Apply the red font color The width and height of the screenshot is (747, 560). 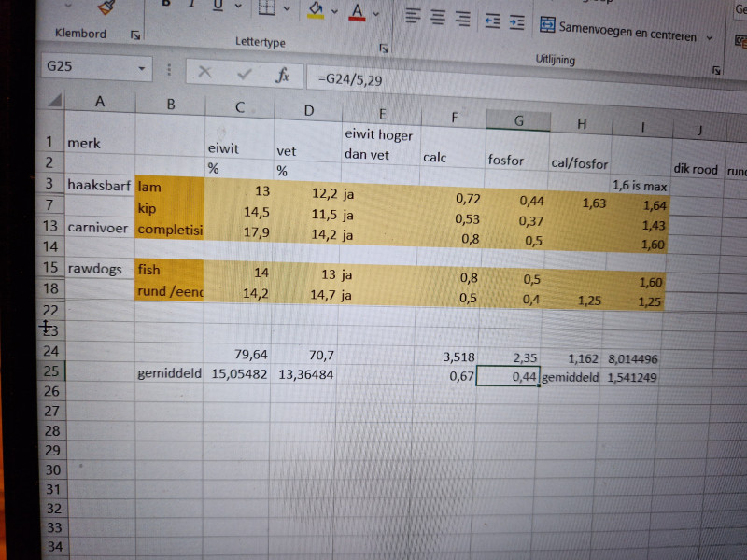pos(357,12)
